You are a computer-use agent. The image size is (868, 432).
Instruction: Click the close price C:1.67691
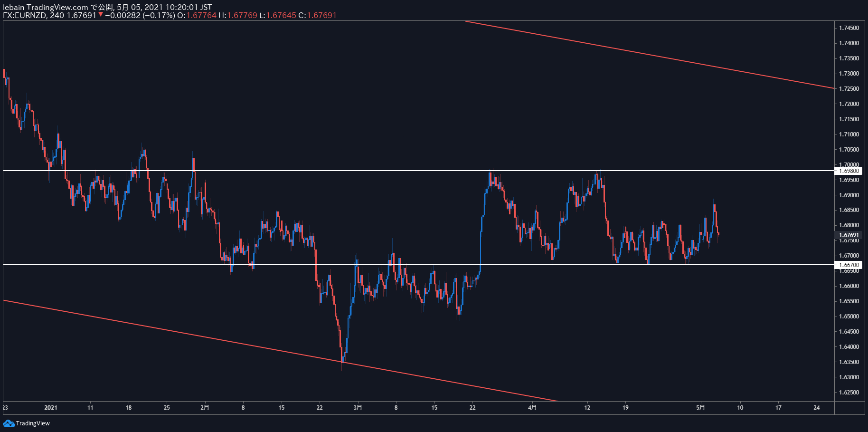pos(318,15)
